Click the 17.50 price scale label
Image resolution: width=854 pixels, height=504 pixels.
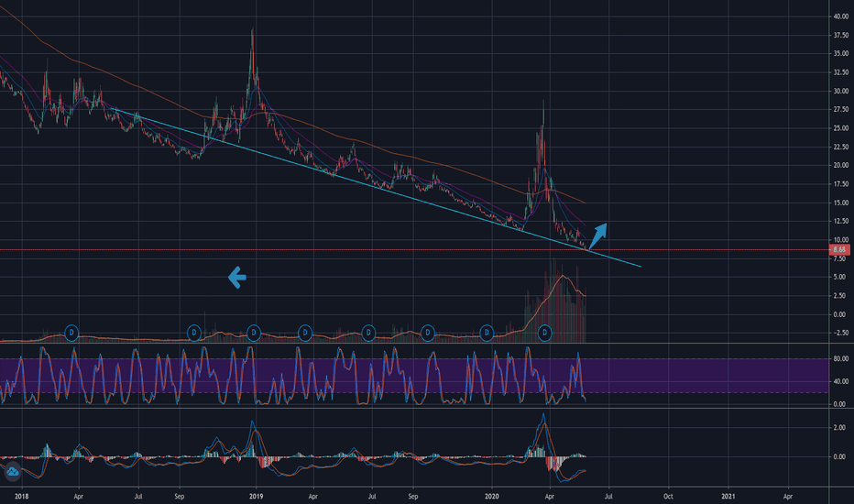tap(840, 184)
